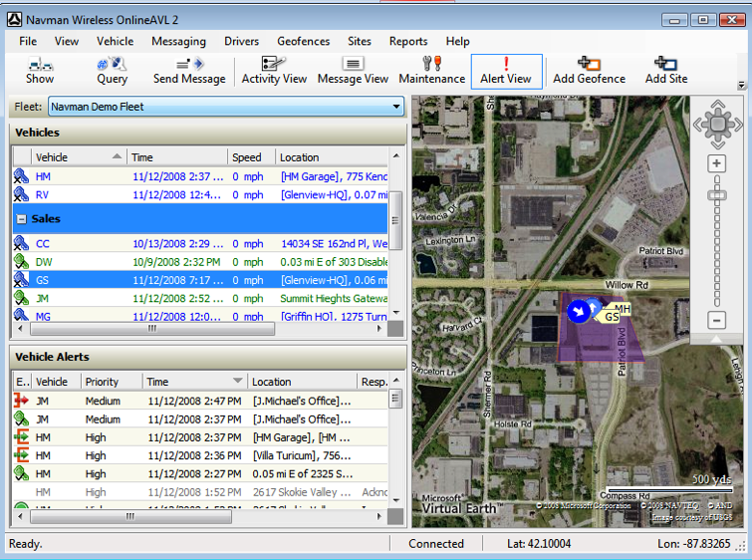
Task: Click the Vehicles list scroll right arrow
Action: coord(379,329)
